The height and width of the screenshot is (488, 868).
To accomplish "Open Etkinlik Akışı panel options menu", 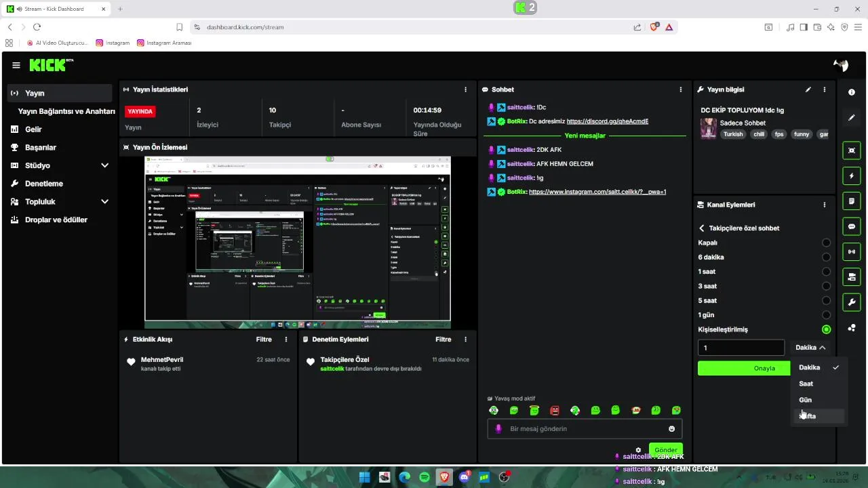I will pos(286,340).
